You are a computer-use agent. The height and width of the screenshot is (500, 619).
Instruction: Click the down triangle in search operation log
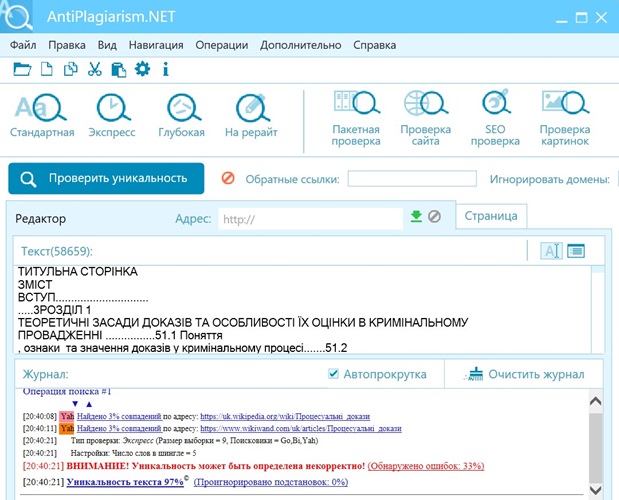point(75,404)
